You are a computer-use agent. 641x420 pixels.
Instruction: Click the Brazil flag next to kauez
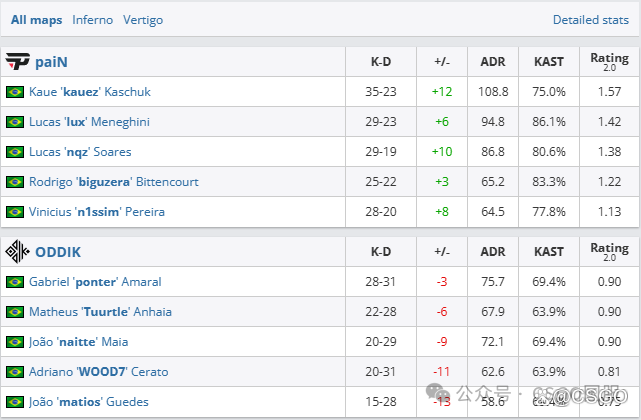click(15, 92)
